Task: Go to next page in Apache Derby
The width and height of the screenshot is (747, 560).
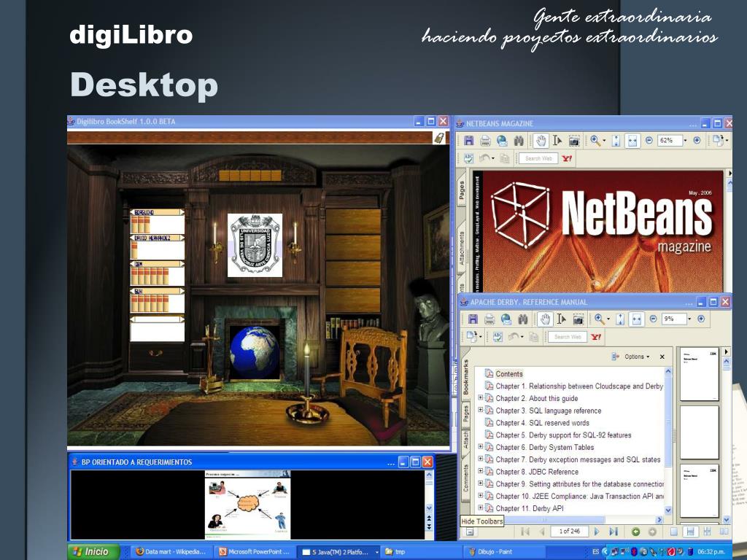Action: coord(597,532)
